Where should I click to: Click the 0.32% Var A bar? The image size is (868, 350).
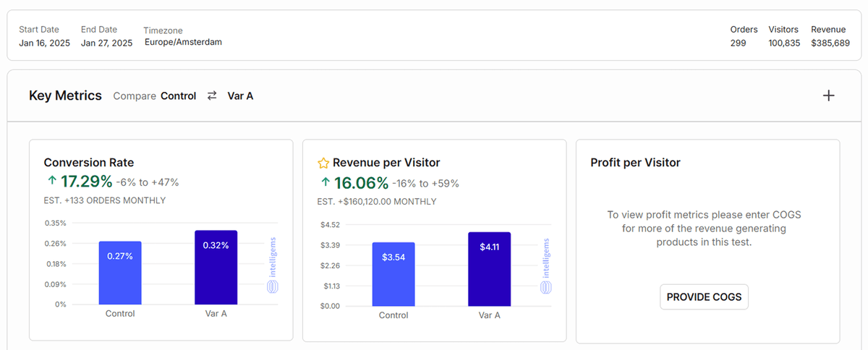point(216,268)
